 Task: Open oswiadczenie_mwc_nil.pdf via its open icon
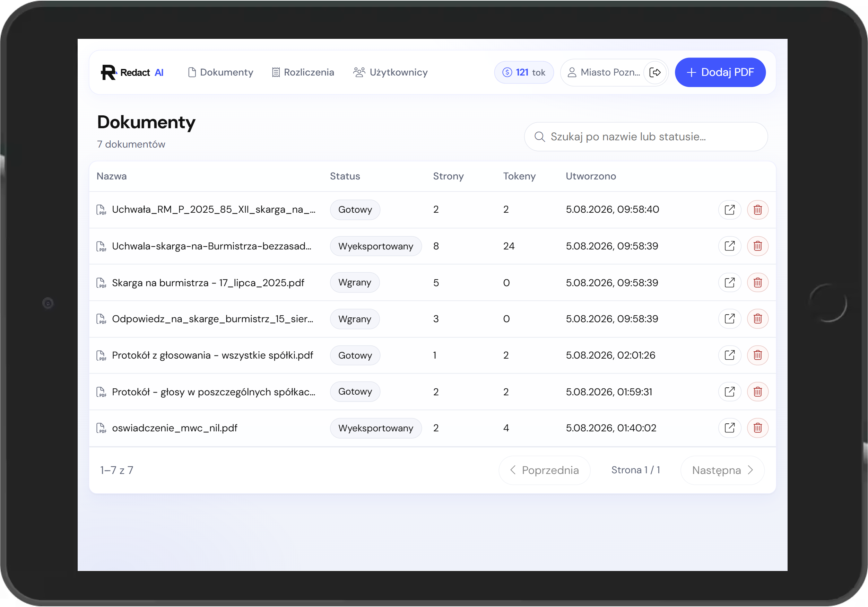(729, 428)
